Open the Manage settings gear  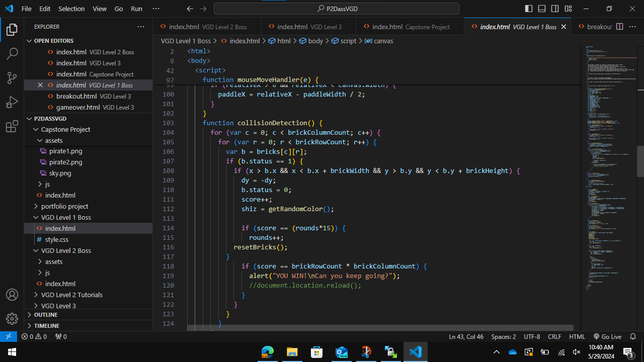(12, 319)
